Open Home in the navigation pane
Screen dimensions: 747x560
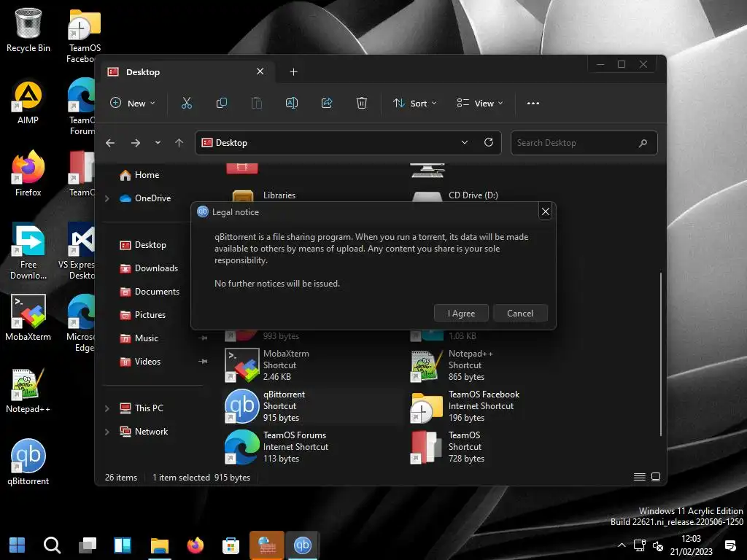(139, 175)
